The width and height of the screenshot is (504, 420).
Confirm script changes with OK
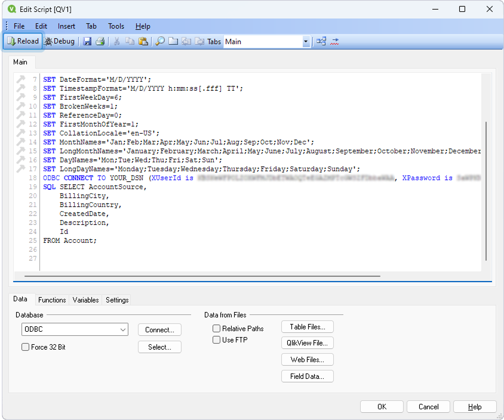pos(381,406)
